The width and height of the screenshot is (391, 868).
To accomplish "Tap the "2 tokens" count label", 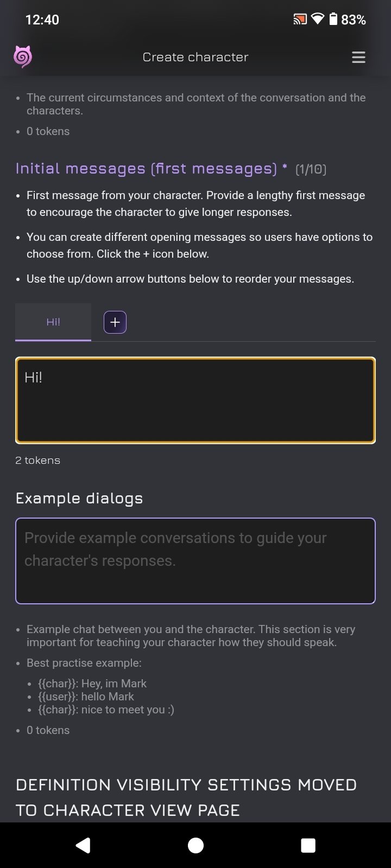I will coord(38,461).
